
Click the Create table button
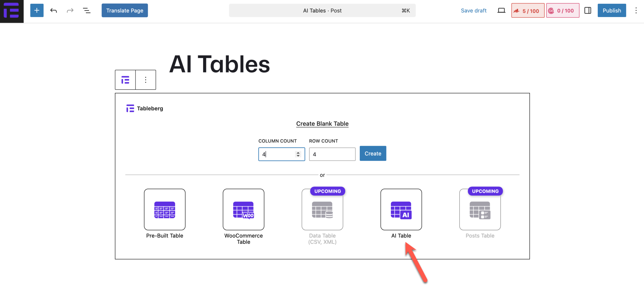coord(373,153)
